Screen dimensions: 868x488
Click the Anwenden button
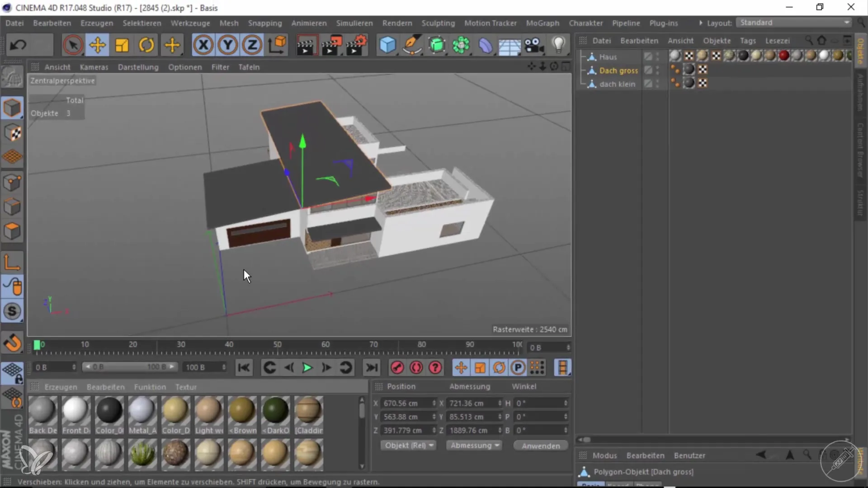pos(541,446)
